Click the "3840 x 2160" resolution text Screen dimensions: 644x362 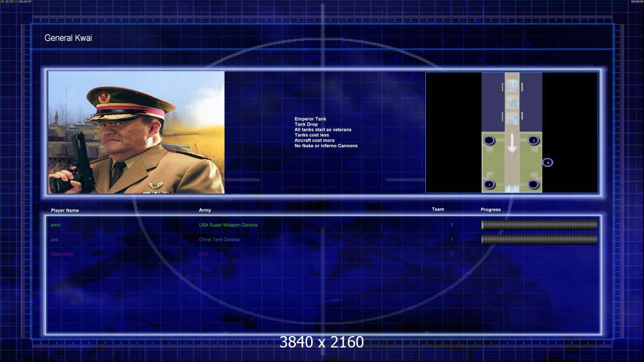pos(321,342)
